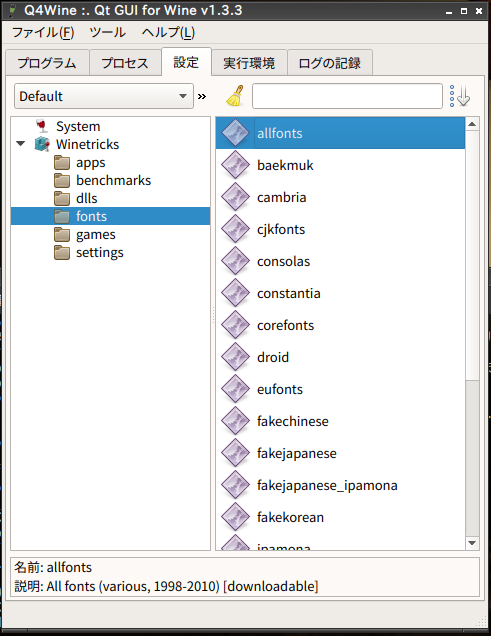
Task: Select the eufonts list entry
Action: (x=341, y=389)
